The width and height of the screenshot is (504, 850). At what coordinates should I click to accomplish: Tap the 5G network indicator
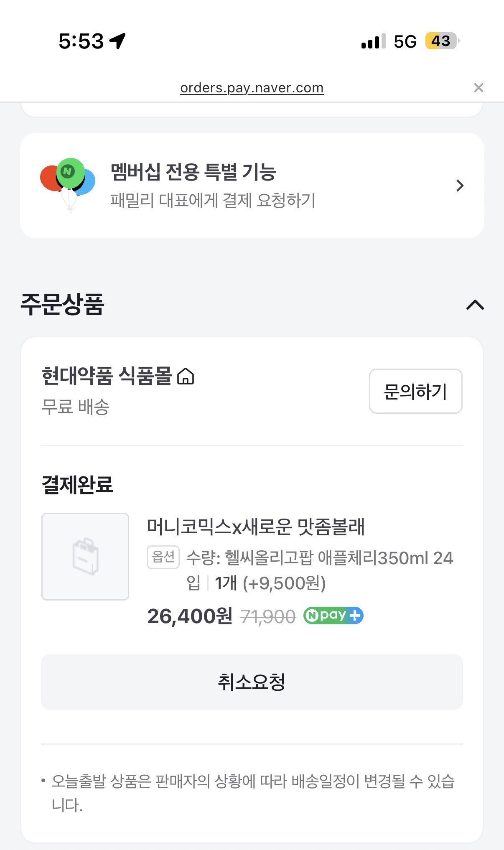405,41
